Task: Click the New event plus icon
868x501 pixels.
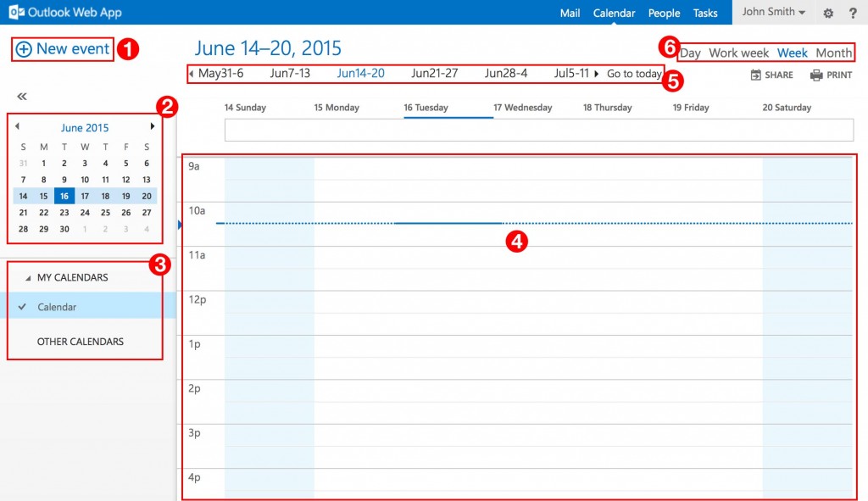Action: (24, 49)
